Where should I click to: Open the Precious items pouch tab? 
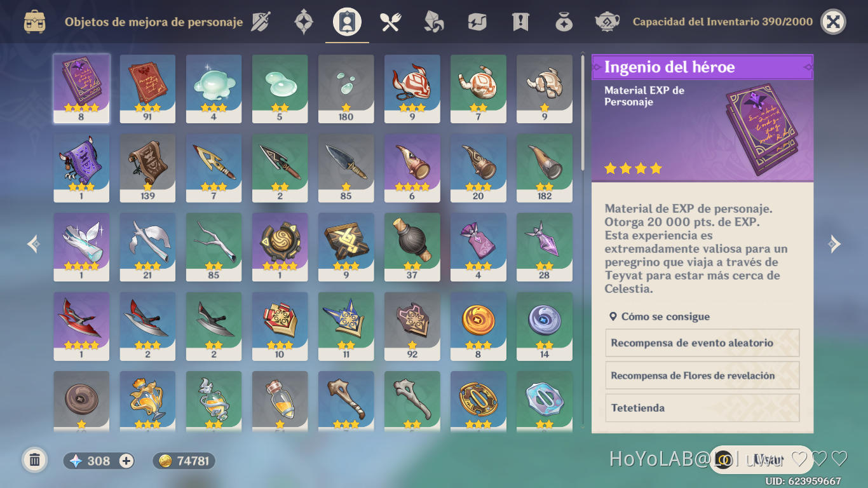coord(564,22)
